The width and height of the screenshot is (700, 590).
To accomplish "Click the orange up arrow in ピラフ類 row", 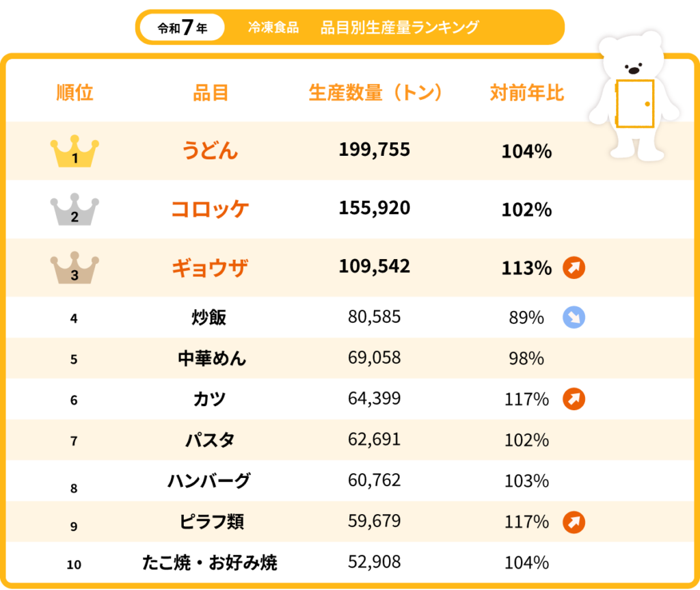I will pyautogui.click(x=574, y=522).
